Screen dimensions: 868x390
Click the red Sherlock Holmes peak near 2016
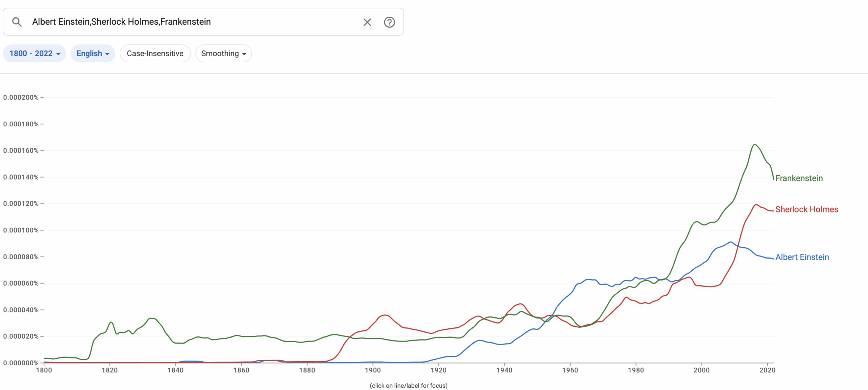[756, 205]
